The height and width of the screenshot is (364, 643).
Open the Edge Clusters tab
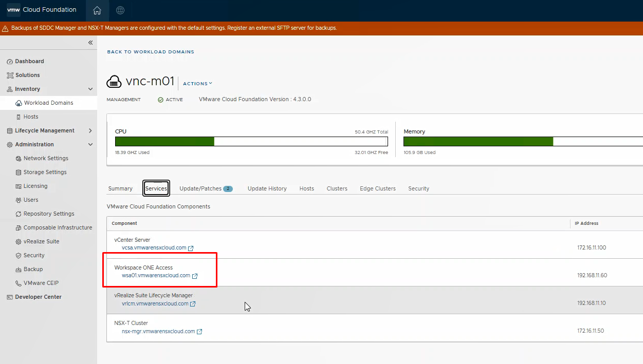[x=378, y=188]
